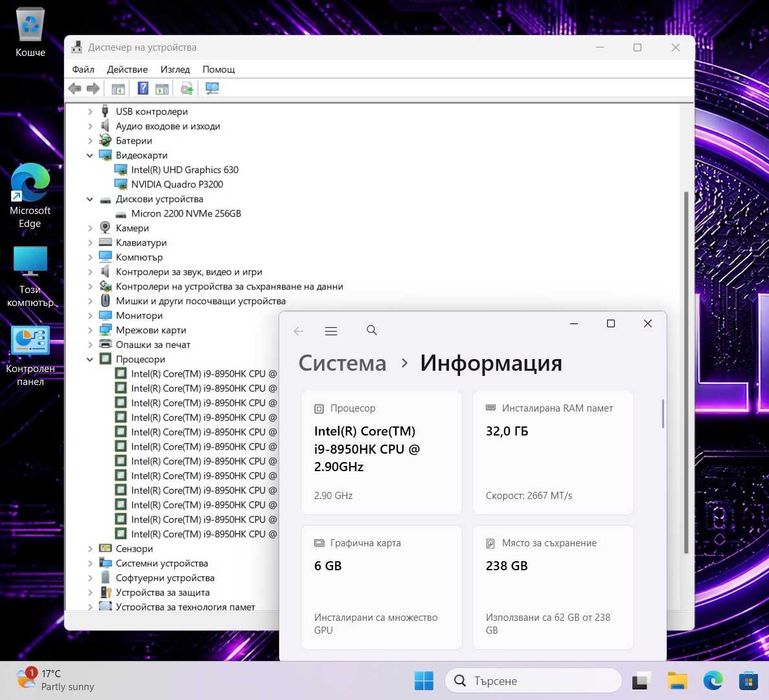Click the Място за съхранение card
Viewport: 769px width, 700px height.
coord(553,587)
